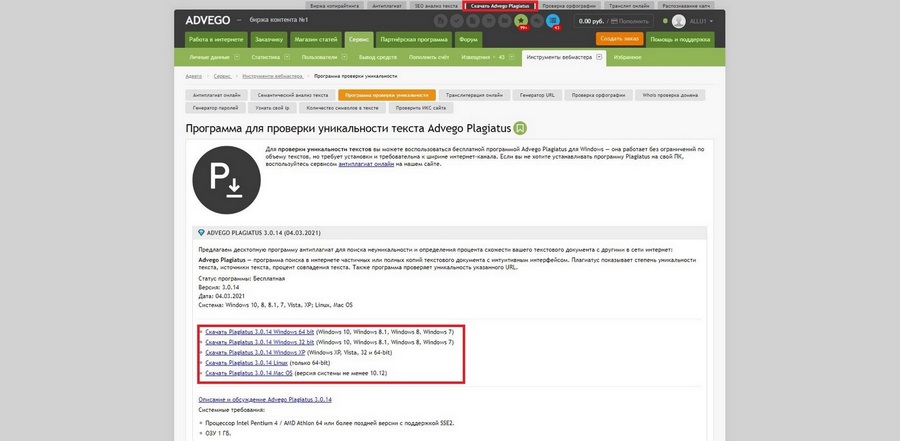Open top link Биржа копирайтинга
900x441 pixels.
(334, 5)
